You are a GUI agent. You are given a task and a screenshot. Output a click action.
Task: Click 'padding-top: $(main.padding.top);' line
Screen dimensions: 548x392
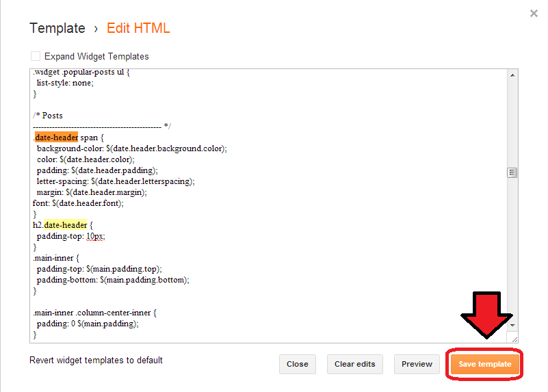pyautogui.click(x=99, y=269)
